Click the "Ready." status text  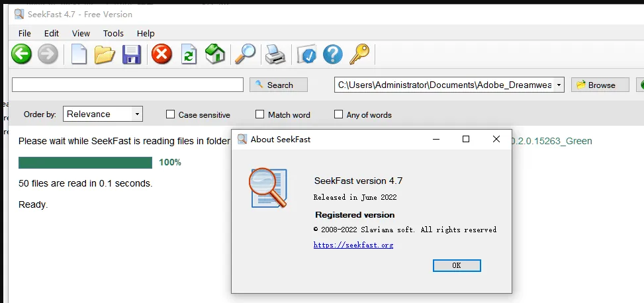pyautogui.click(x=33, y=204)
